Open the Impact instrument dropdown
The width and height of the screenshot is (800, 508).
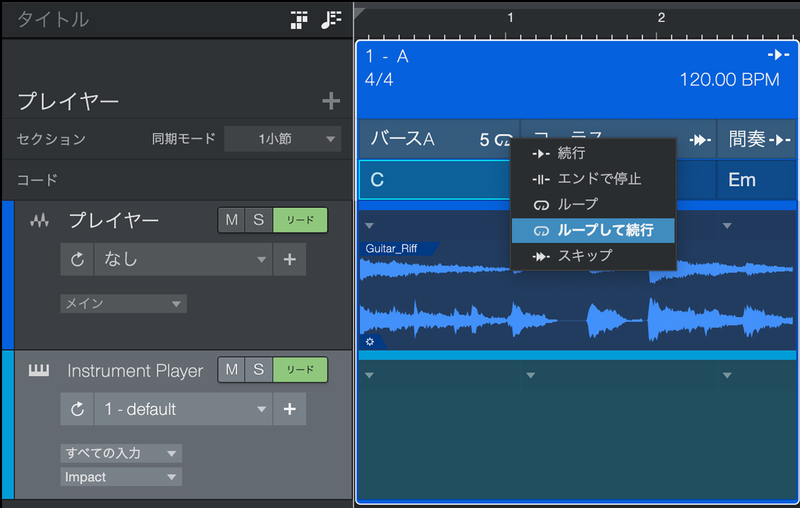[x=121, y=477]
